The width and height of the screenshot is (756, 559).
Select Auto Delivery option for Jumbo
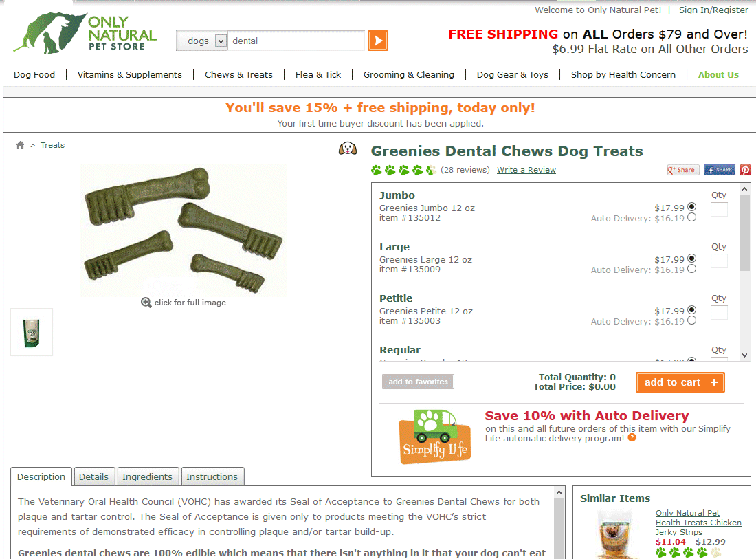click(692, 217)
